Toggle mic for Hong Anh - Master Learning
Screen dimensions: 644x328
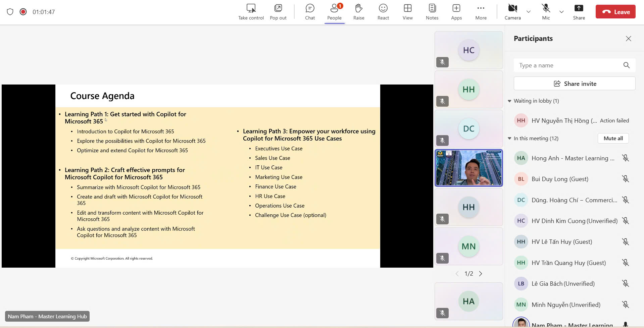coord(626,158)
